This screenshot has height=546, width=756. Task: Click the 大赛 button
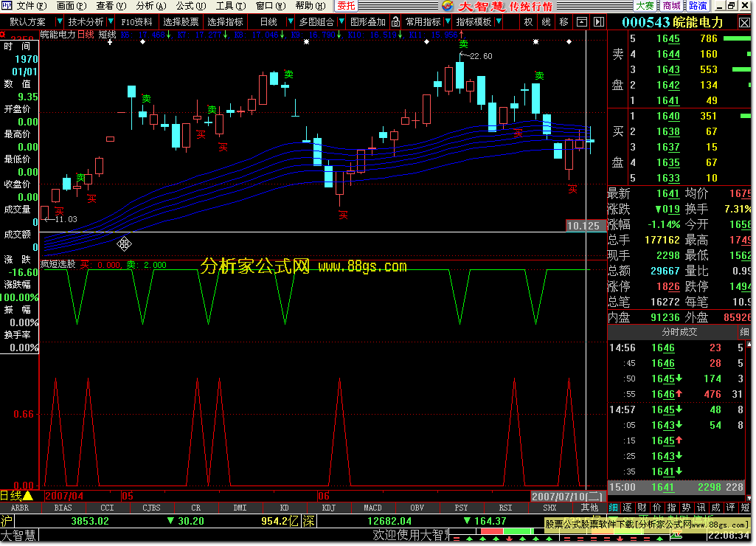[x=645, y=6]
